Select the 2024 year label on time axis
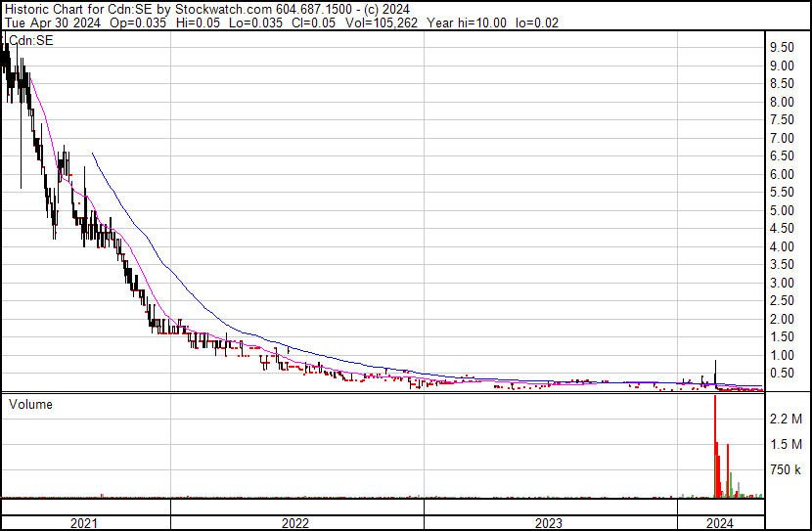Viewport: 812px width, 531px height. coord(718,523)
